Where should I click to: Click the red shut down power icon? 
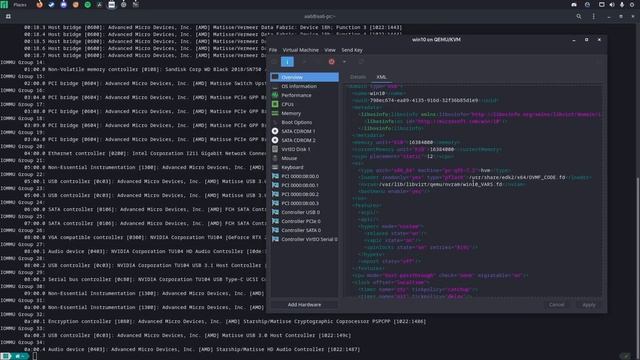click(331, 62)
